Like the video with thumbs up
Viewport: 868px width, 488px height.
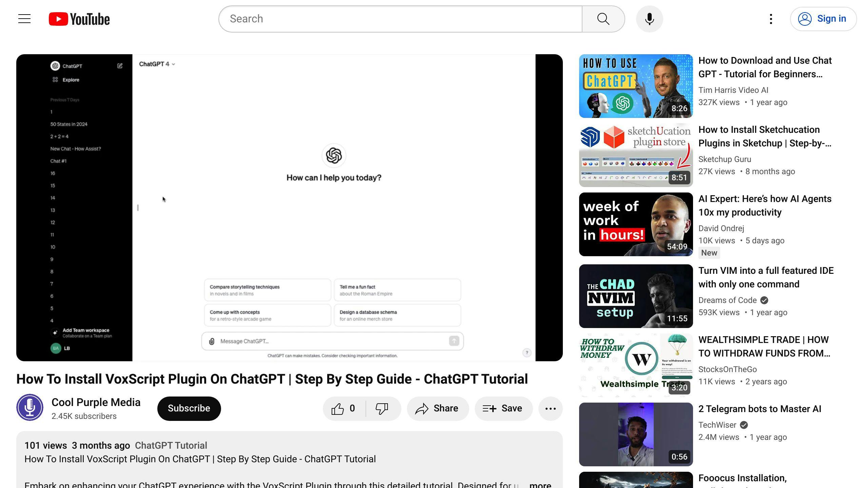pos(344,409)
